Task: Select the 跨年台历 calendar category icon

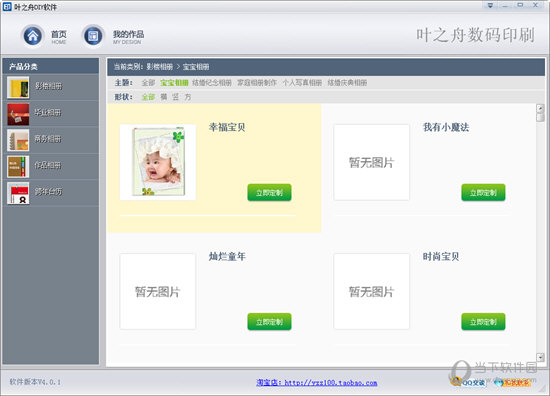Action: coord(18,193)
